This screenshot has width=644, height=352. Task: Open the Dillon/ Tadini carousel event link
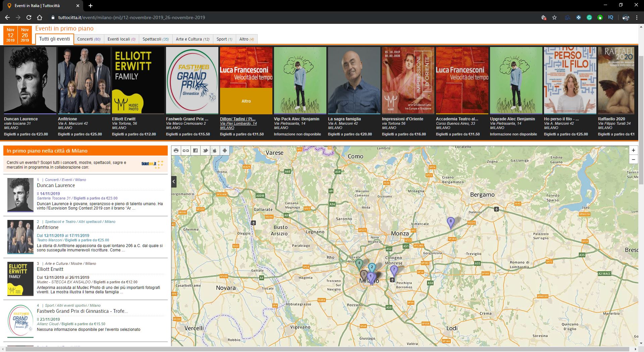[237, 119]
